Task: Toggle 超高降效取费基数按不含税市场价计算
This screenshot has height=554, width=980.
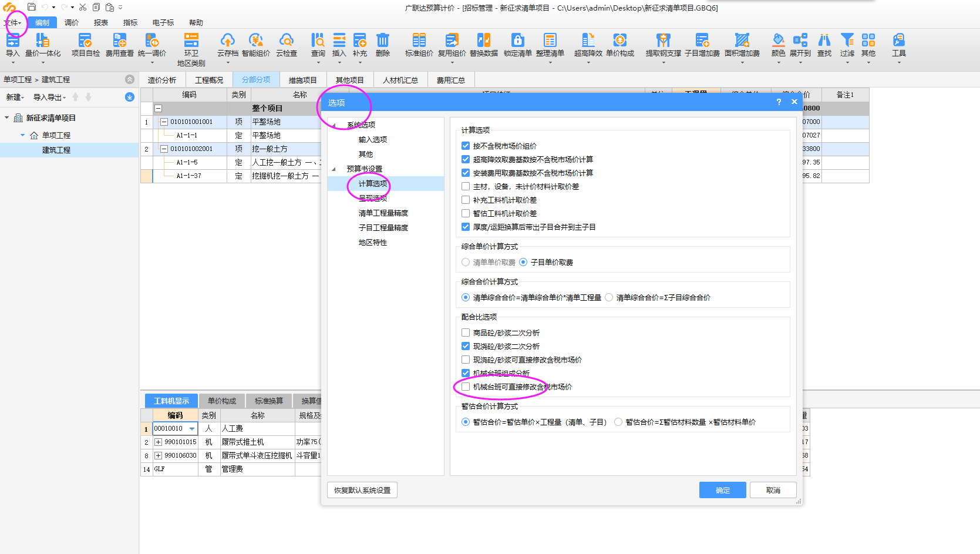Action: (466, 159)
